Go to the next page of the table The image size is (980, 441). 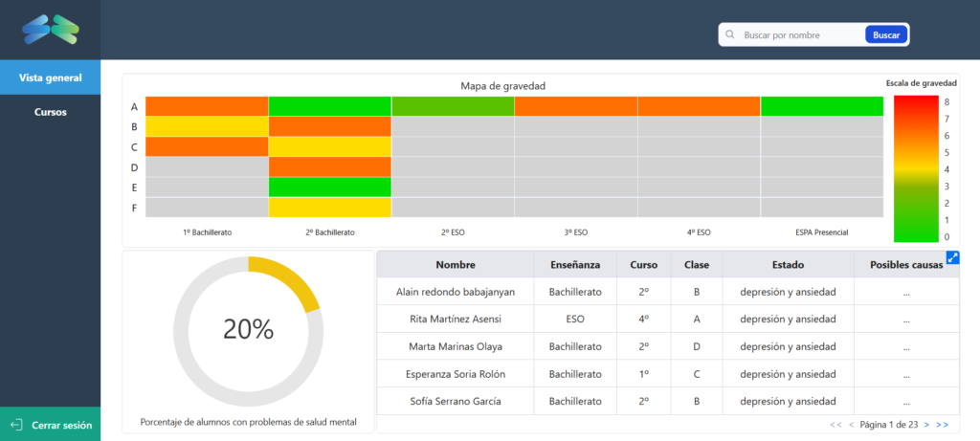[x=926, y=425]
